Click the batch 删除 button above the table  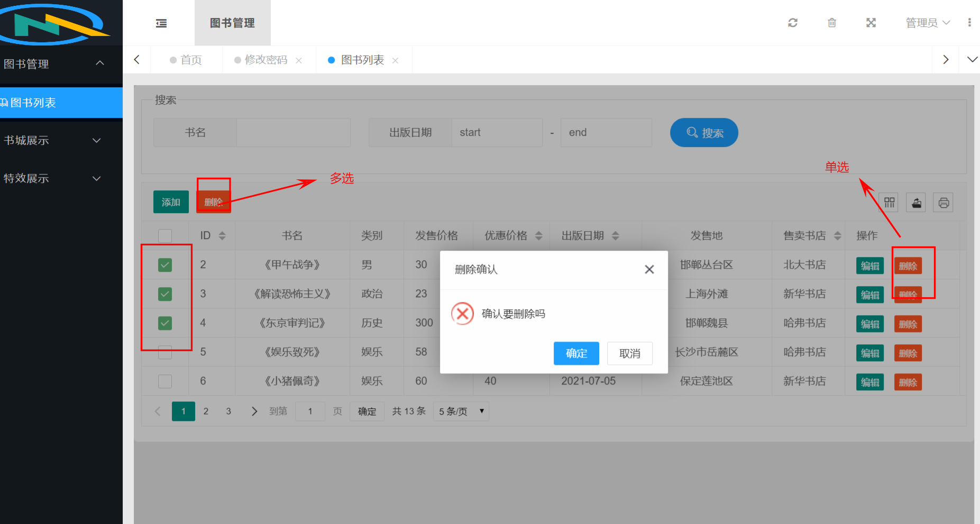(213, 202)
